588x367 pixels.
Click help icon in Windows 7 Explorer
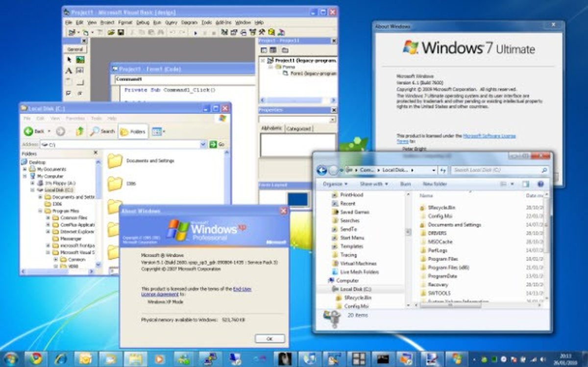coord(540,184)
